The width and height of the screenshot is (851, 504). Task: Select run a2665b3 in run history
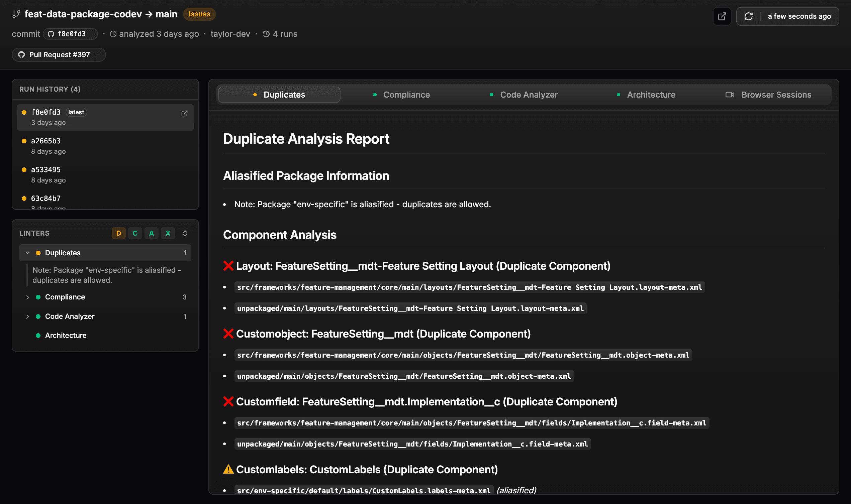coord(105,146)
